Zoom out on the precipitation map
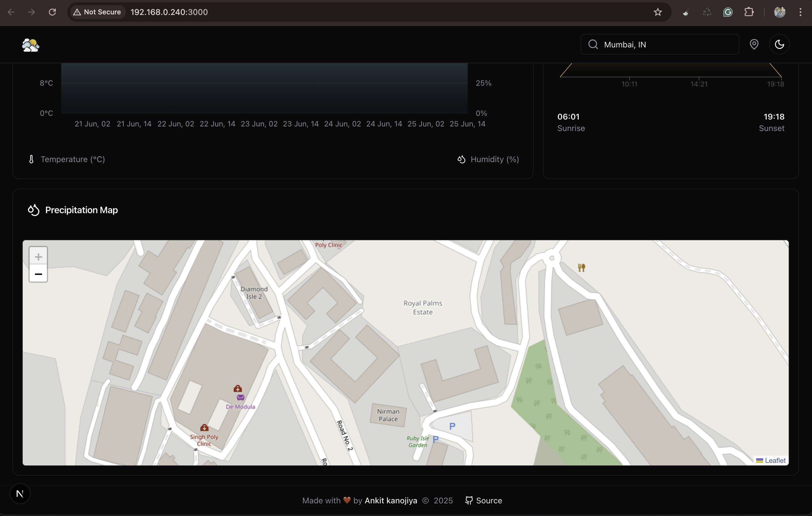Viewport: 812px width, 516px height. pos(38,274)
